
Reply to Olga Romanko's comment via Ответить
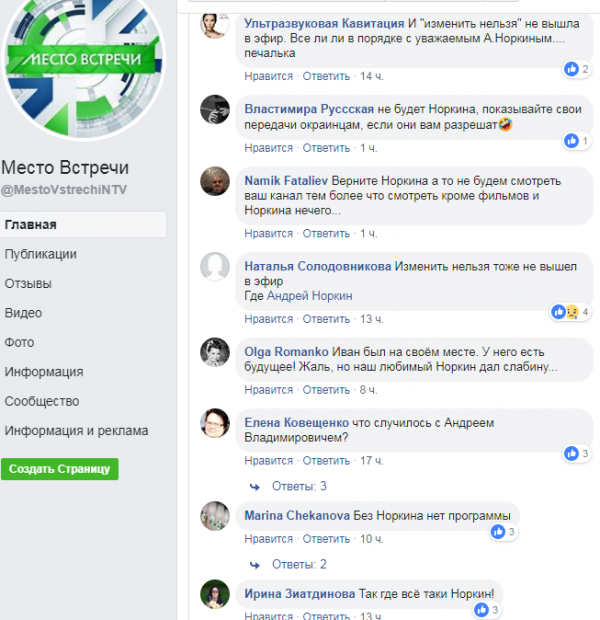(326, 390)
